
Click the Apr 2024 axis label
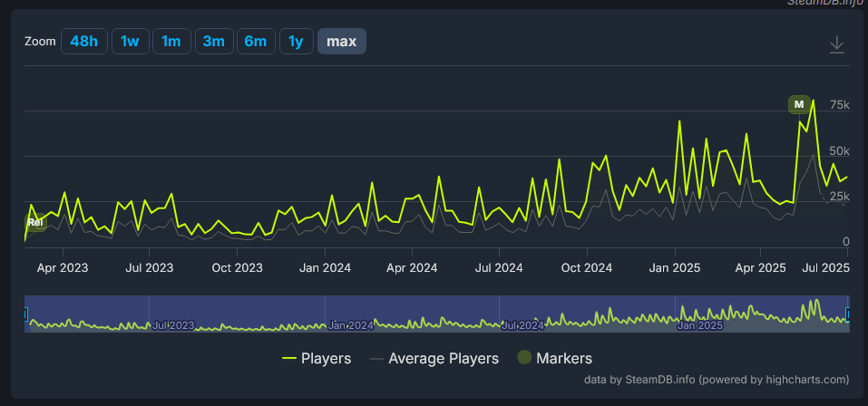[412, 267]
